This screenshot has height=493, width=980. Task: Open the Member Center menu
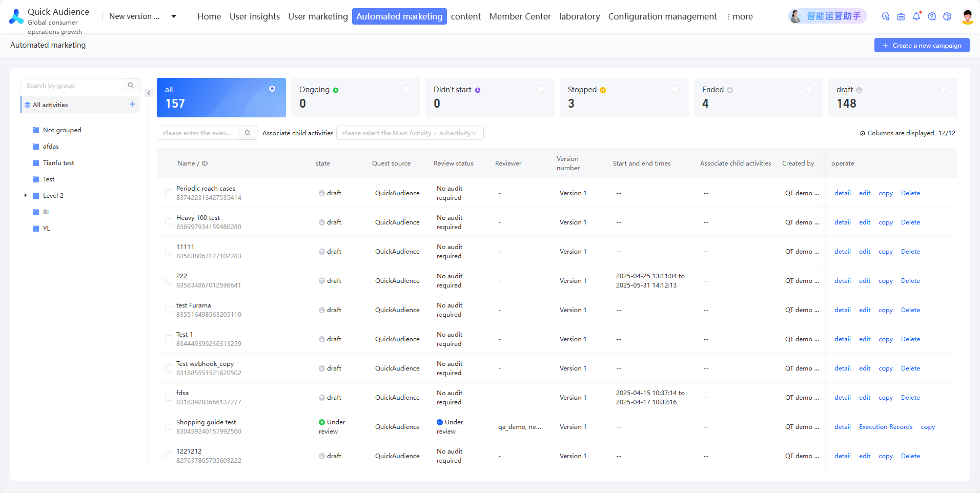520,16
